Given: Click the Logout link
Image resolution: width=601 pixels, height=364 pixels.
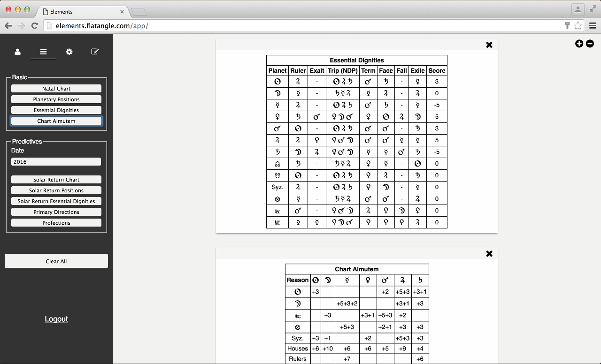Looking at the screenshot, I should [56, 319].
